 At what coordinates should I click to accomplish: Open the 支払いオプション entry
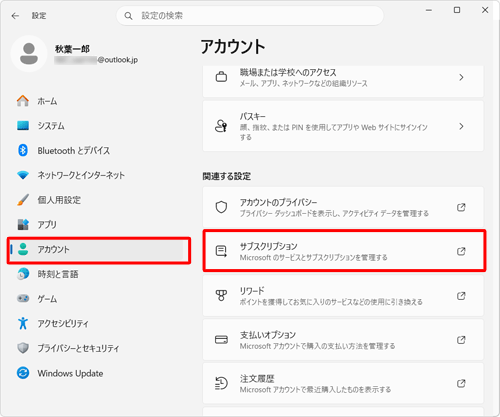click(343, 340)
